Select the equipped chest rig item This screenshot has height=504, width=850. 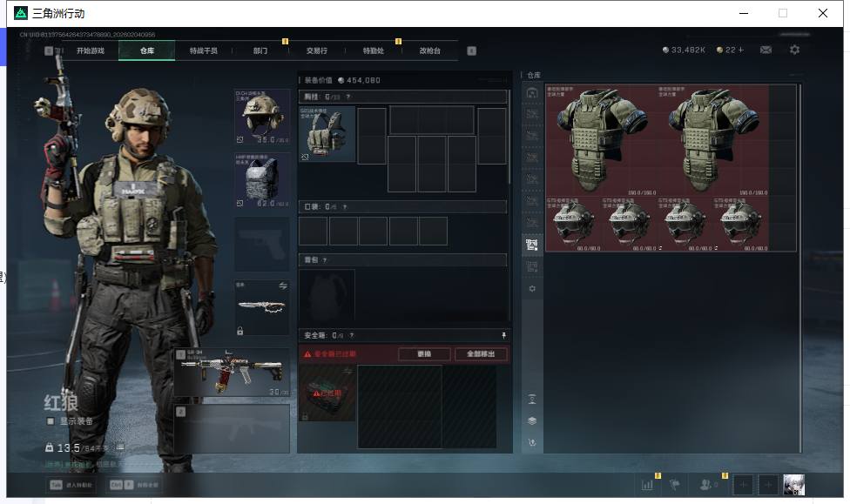(327, 134)
